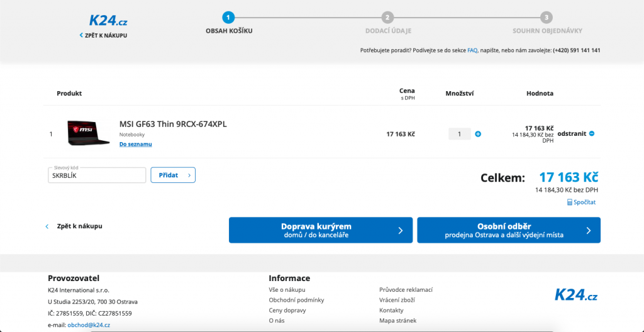Click the 'Spočítat' calculator link
Screen dimensions: 644x332
[x=581, y=202]
